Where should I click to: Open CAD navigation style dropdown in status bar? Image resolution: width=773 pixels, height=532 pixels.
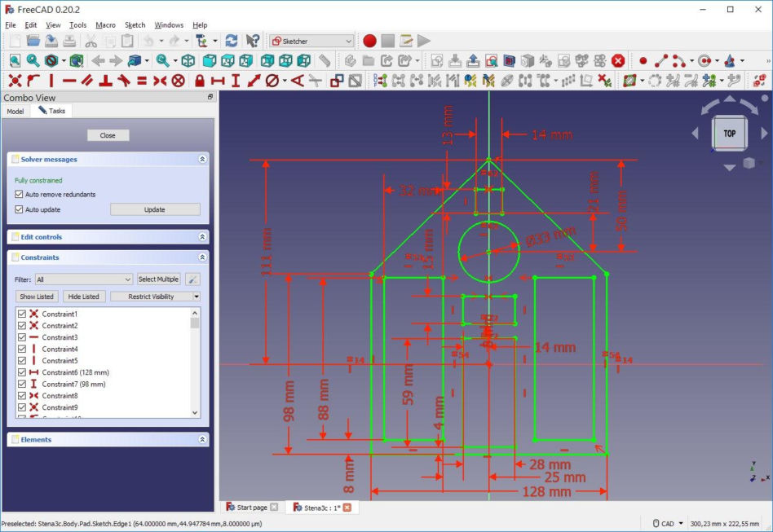(669, 524)
